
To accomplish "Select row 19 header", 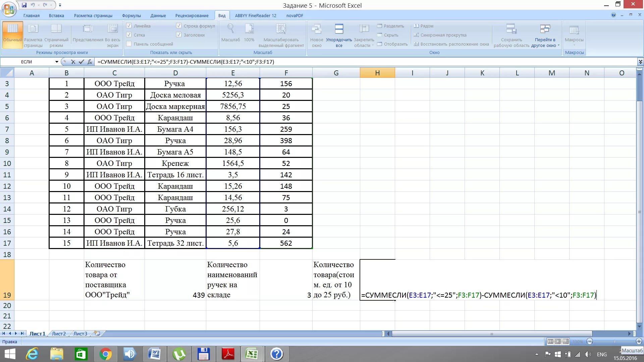I will pos(7,280).
